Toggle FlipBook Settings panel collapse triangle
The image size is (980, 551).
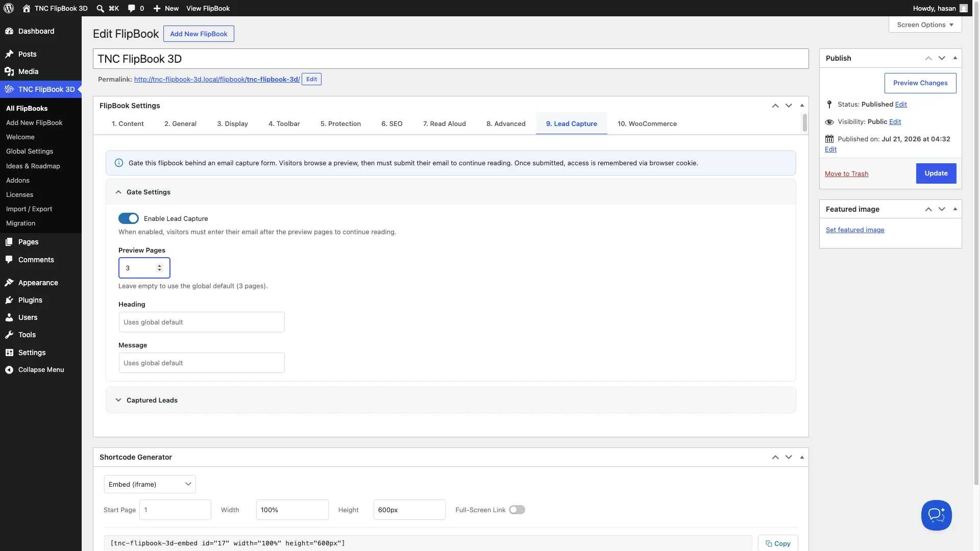802,106
